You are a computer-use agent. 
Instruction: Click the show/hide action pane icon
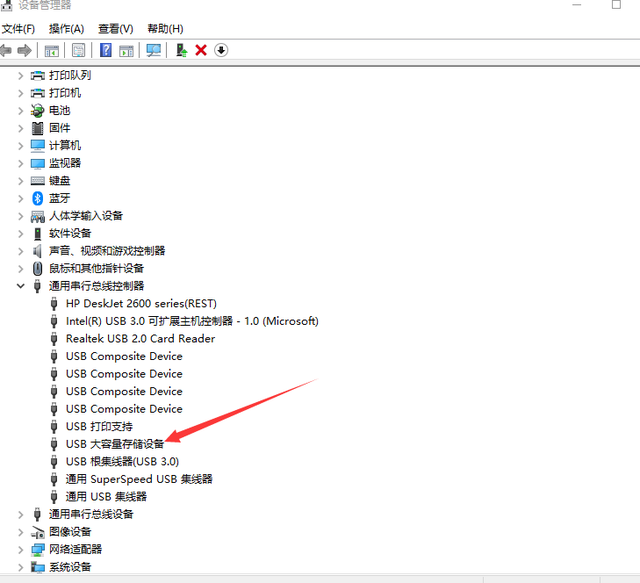(x=126, y=51)
